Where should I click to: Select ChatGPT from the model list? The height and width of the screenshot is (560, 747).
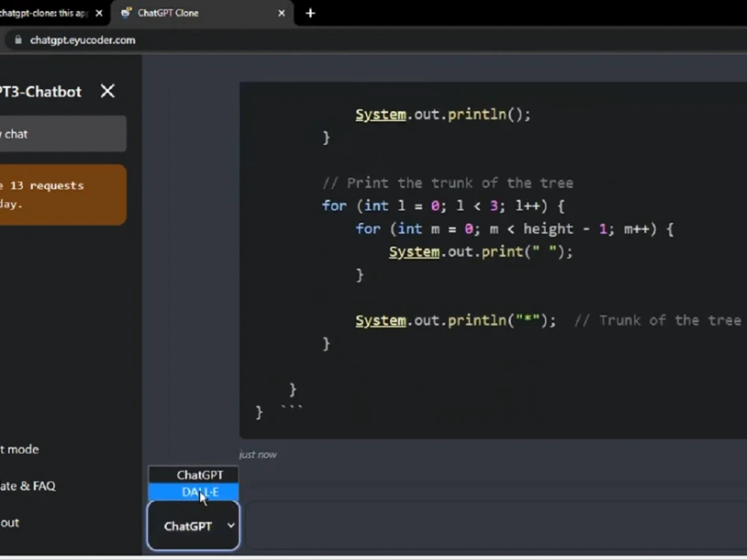tap(193, 475)
